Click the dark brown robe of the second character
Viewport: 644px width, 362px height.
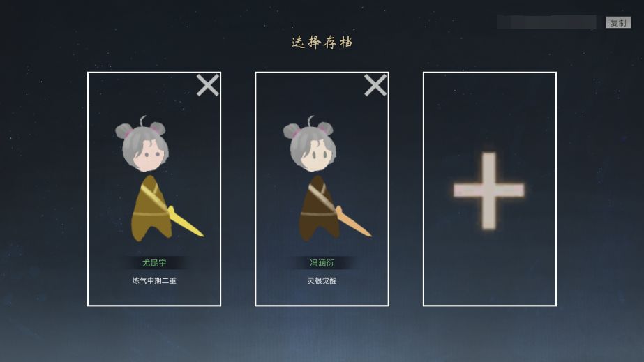318,209
